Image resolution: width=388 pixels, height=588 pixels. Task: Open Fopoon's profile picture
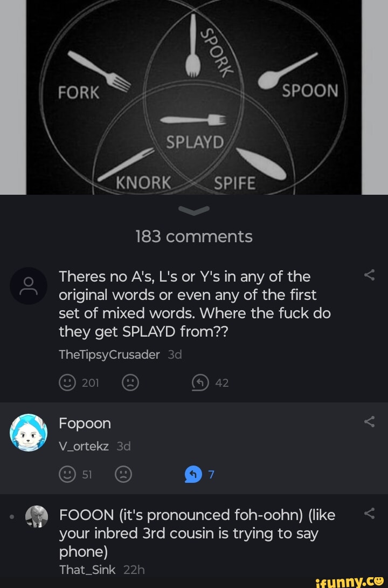pyautogui.click(x=29, y=432)
